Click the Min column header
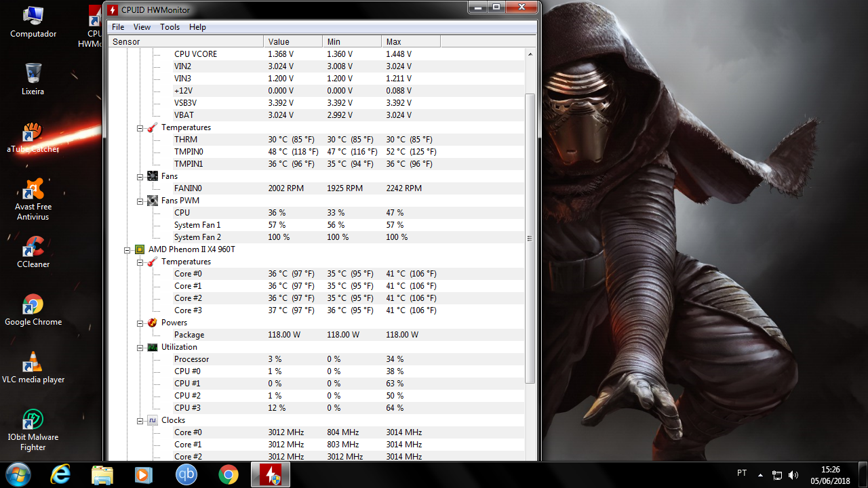This screenshot has height=488, width=868. (x=352, y=42)
